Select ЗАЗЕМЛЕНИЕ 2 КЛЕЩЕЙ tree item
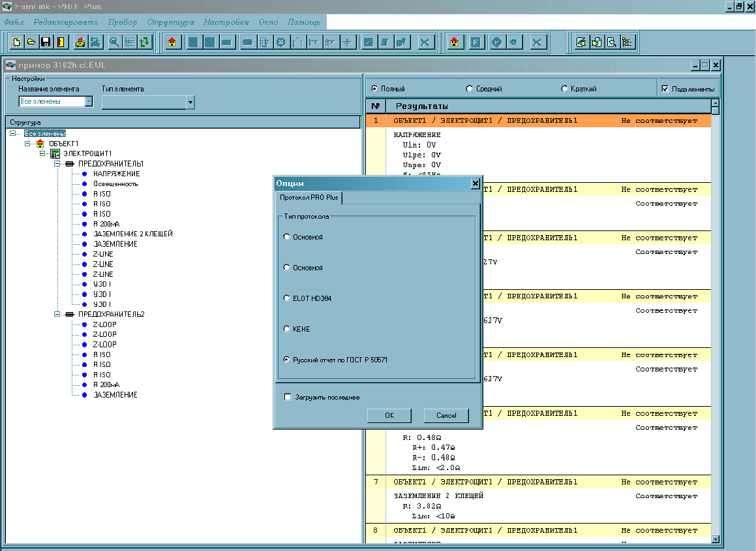Viewport: 756px width, 551px height. (132, 234)
